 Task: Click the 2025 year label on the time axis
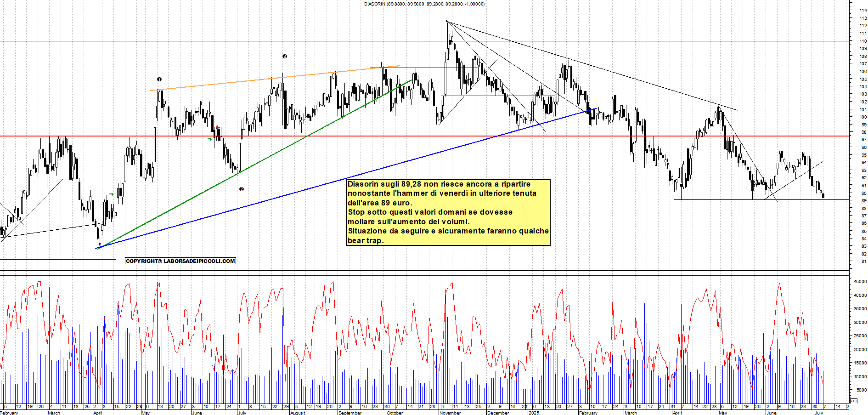534,413
